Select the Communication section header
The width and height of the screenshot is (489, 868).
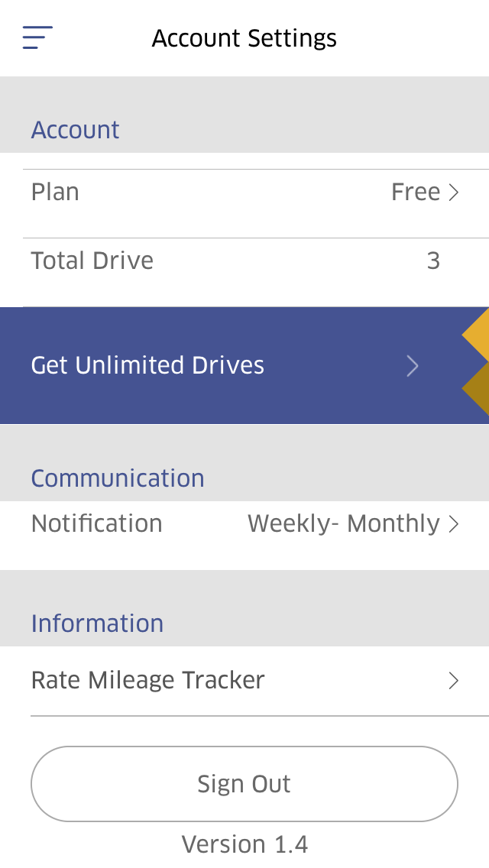click(x=118, y=478)
